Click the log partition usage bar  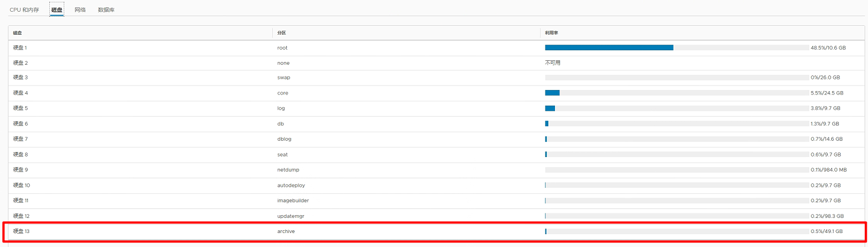pos(550,108)
